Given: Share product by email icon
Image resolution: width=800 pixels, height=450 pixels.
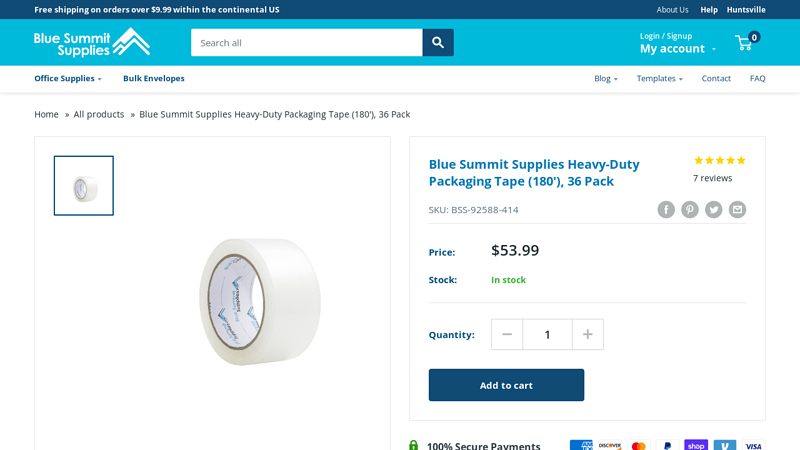Looking at the screenshot, I should (x=737, y=209).
